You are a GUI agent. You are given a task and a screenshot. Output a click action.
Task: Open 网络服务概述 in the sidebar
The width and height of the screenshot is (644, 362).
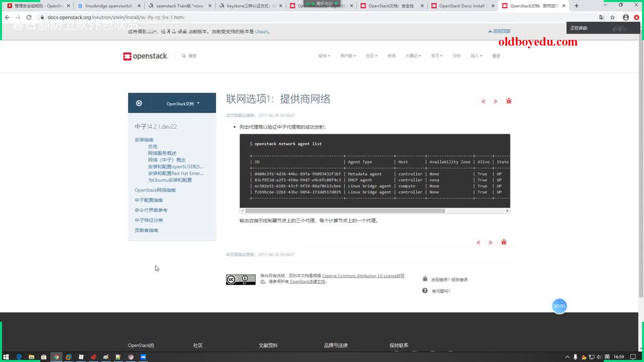[162, 153]
